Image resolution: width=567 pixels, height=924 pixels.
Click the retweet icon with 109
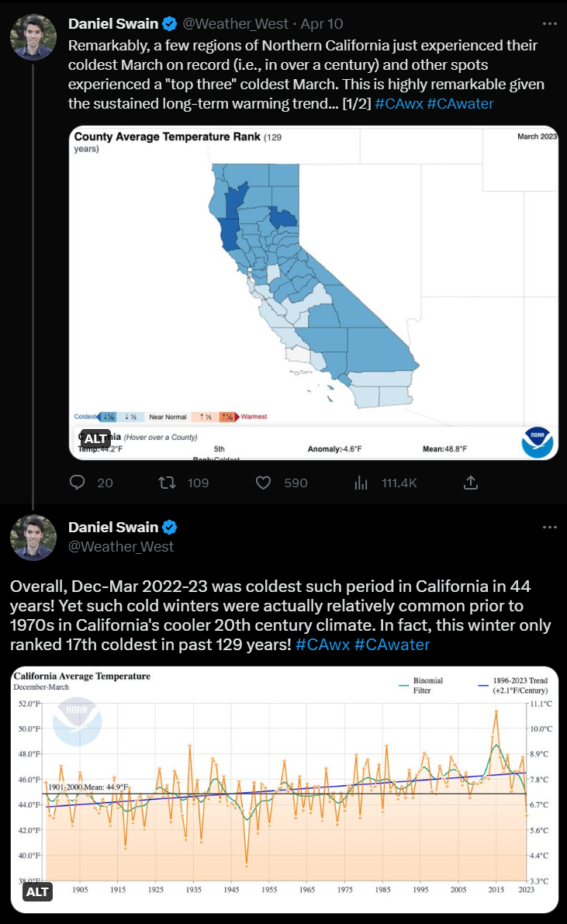coord(167,483)
